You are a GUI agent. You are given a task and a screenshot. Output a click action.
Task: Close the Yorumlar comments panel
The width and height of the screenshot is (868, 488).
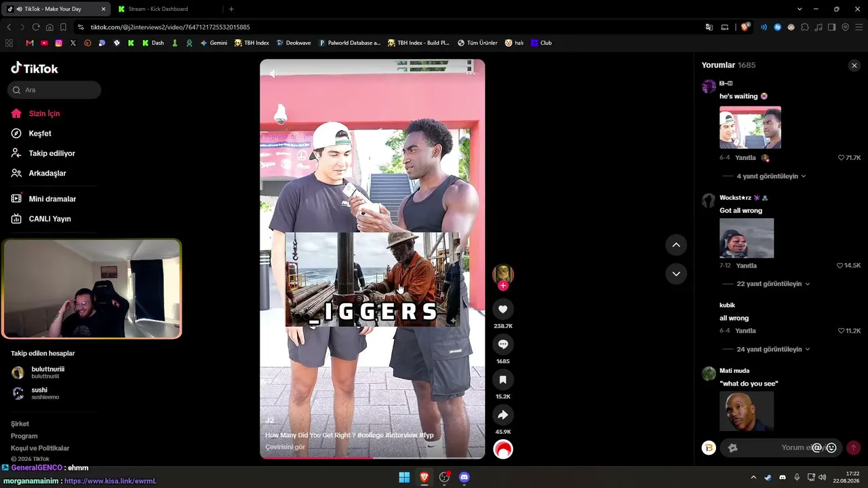point(854,65)
